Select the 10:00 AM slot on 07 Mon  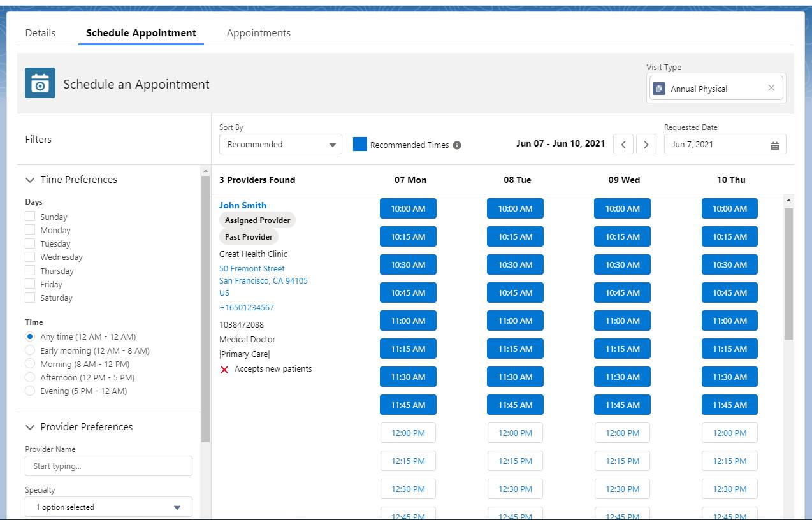(408, 208)
